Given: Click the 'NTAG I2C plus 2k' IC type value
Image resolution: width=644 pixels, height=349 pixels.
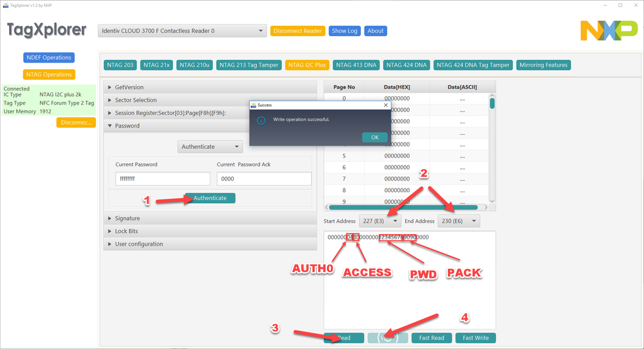Looking at the screenshot, I should tap(61, 94).
